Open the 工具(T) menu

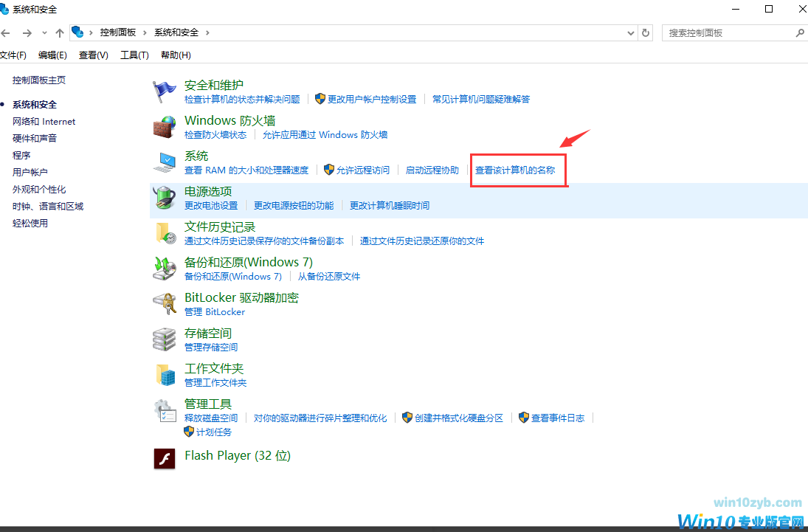pyautogui.click(x=133, y=55)
